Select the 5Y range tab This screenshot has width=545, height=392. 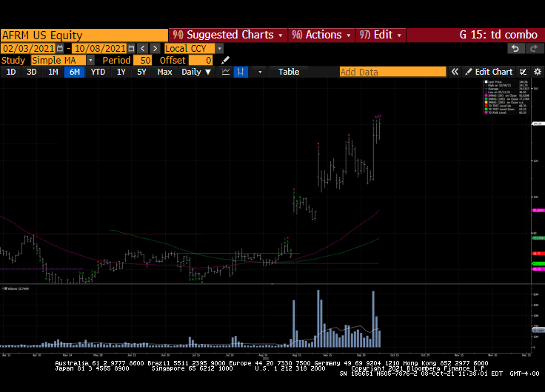(141, 72)
